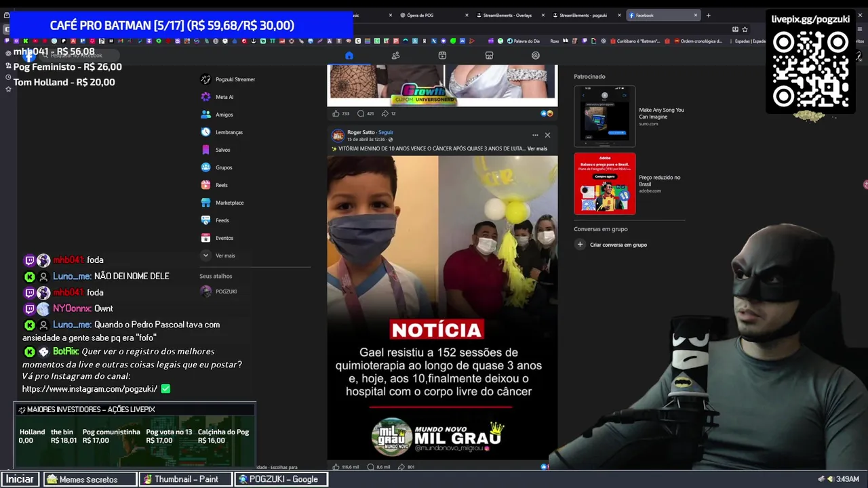Click the livepix.gg QR code
Image resolution: width=868 pixels, height=488 pixels.
[x=810, y=70]
